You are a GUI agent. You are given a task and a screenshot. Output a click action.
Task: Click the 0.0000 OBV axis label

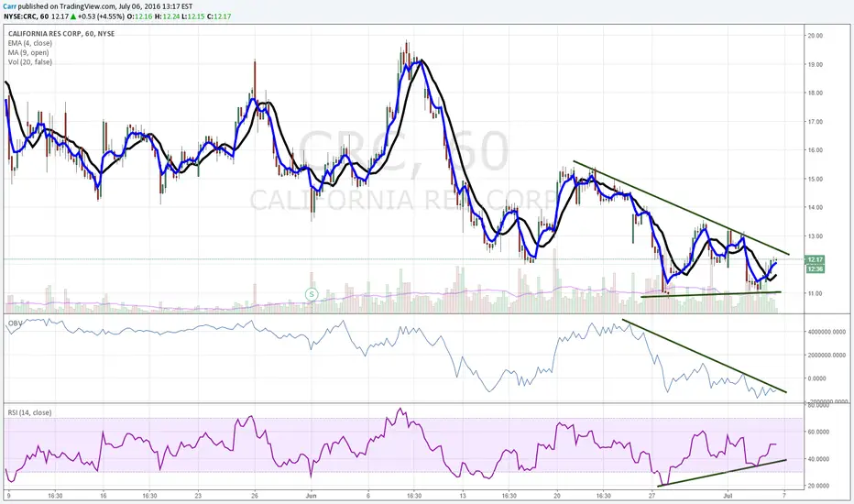(817, 378)
